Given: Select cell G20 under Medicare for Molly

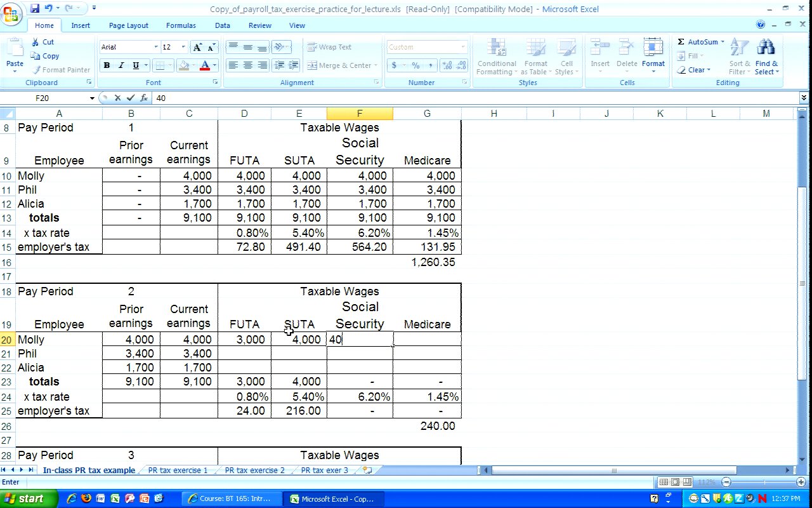Looking at the screenshot, I should click(x=427, y=340).
